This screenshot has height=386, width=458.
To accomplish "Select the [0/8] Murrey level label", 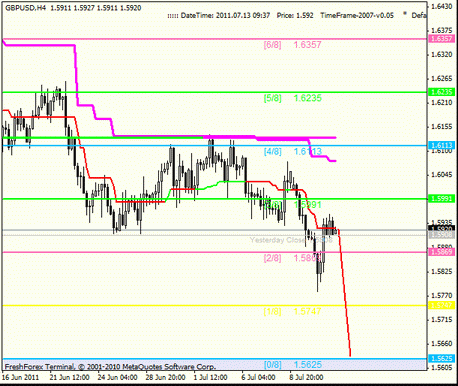I will point(272,365).
